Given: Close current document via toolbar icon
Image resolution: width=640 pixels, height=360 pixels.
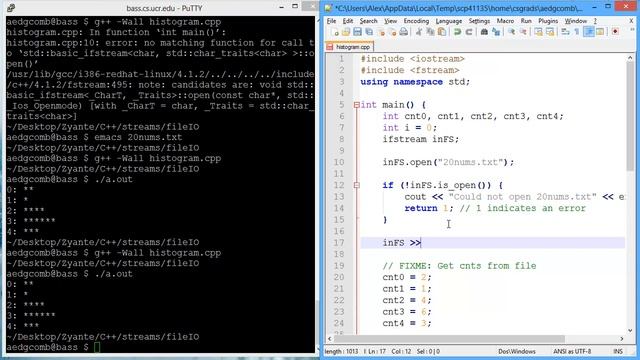Looking at the screenshot, I should click(381, 32).
